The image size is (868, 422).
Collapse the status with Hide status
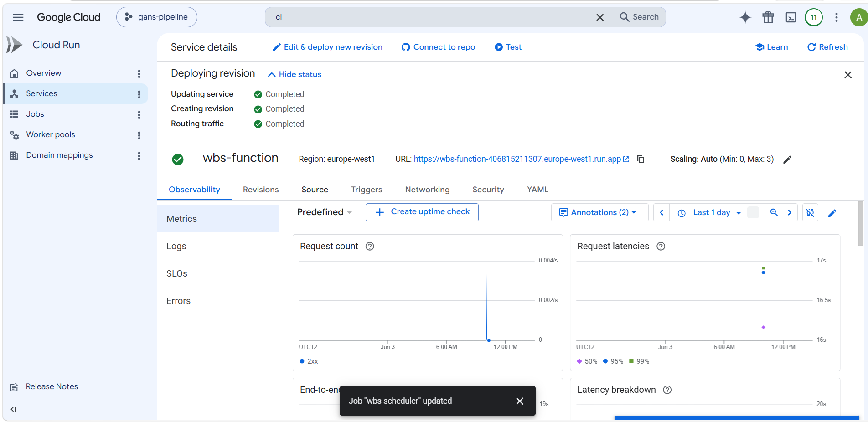pyautogui.click(x=294, y=74)
